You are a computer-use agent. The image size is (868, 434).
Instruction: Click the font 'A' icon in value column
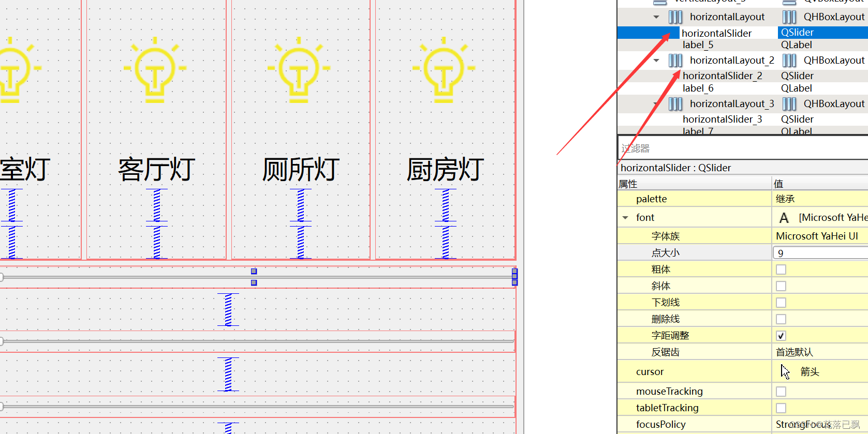tap(784, 218)
